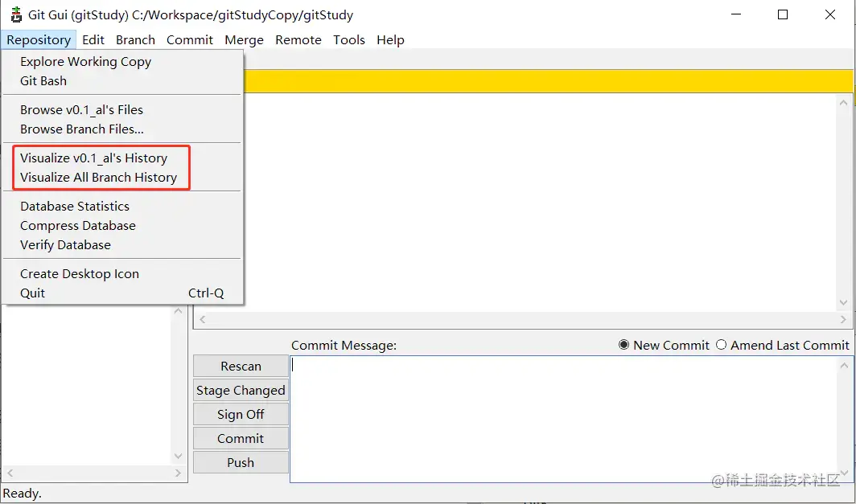The height and width of the screenshot is (504, 856).
Task: Close the Git Gui window
Action: click(829, 14)
